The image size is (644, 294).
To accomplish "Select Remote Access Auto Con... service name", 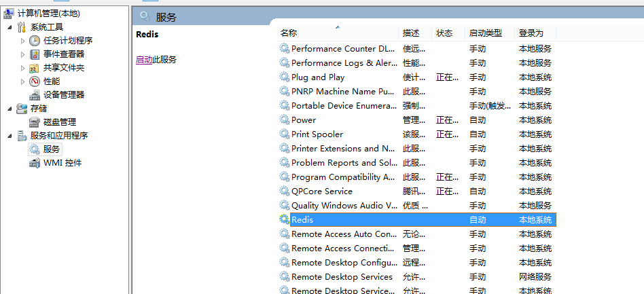I will pos(344,234).
